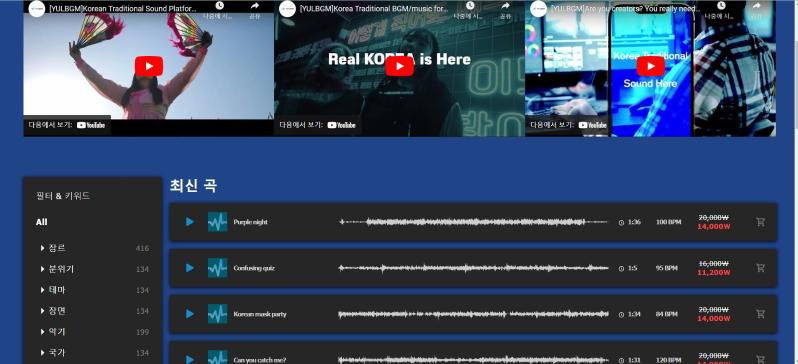
Task: Share the Are you creators video
Action: (756, 9)
